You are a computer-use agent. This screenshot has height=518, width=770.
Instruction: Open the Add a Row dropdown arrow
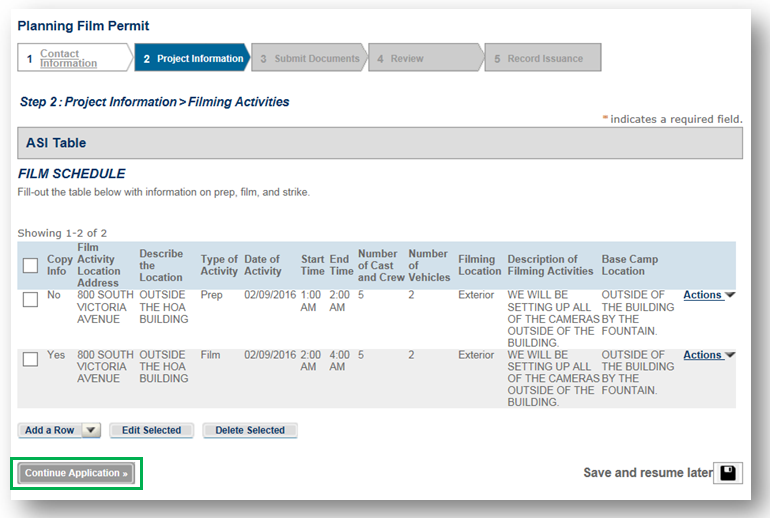pos(91,430)
